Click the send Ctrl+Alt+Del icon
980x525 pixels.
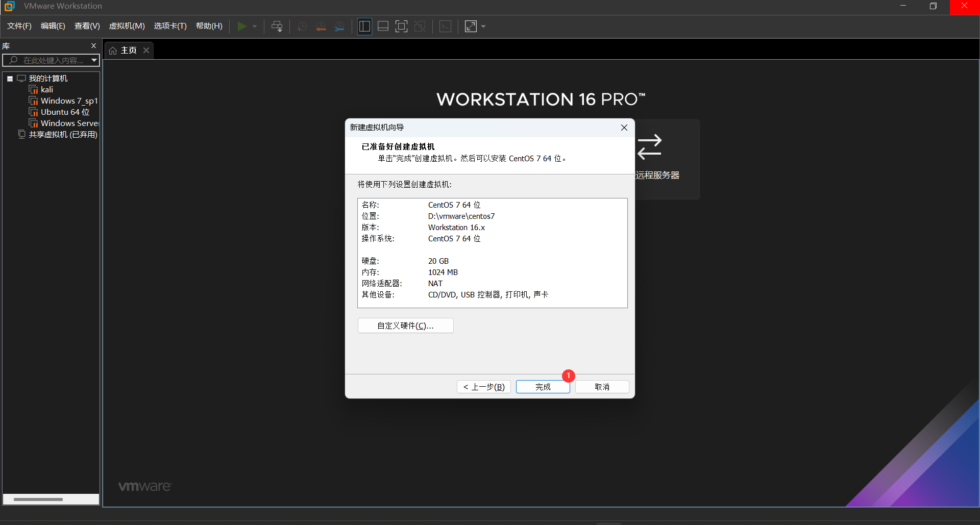pyautogui.click(x=277, y=26)
